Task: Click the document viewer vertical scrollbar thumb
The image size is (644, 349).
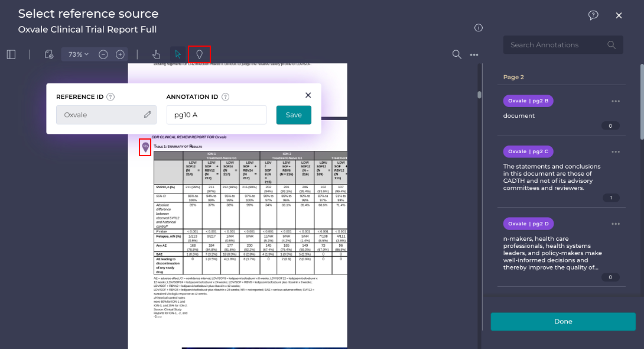Action: coord(479,95)
